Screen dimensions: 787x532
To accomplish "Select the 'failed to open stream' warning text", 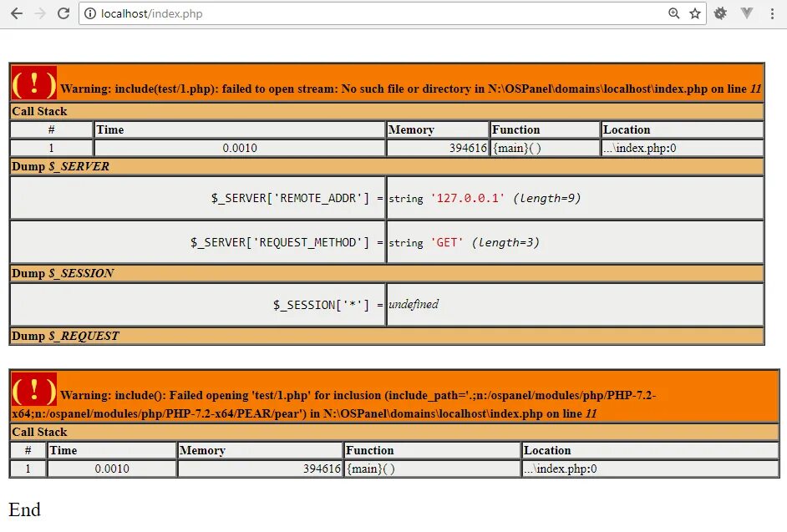I will point(410,89).
